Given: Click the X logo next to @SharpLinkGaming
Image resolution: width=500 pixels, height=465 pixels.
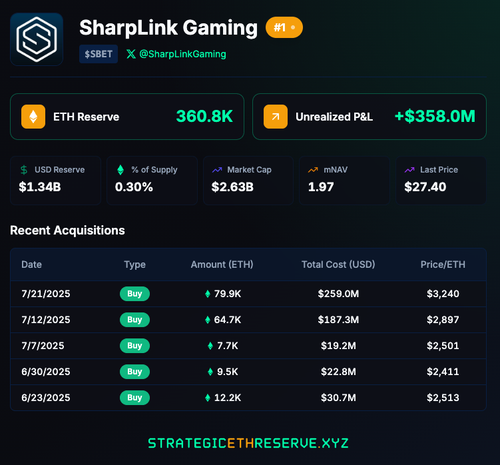Looking at the screenshot, I should pyautogui.click(x=131, y=54).
